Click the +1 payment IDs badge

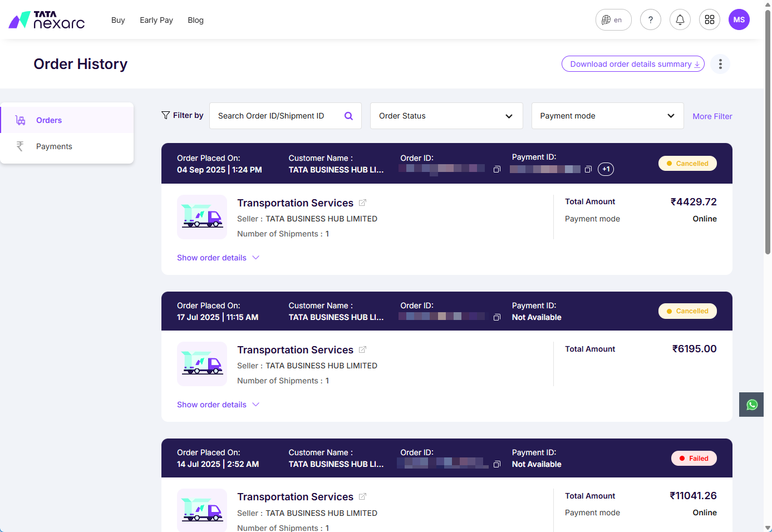coord(606,169)
